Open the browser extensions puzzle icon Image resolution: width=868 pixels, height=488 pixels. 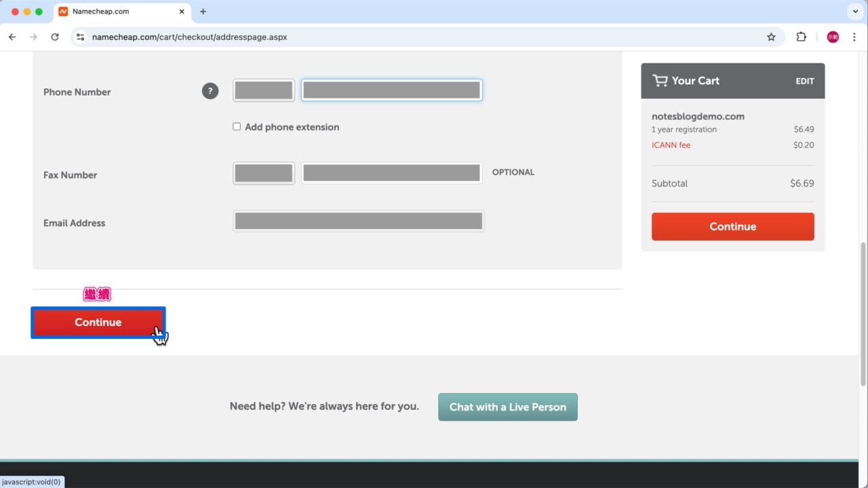(x=801, y=37)
